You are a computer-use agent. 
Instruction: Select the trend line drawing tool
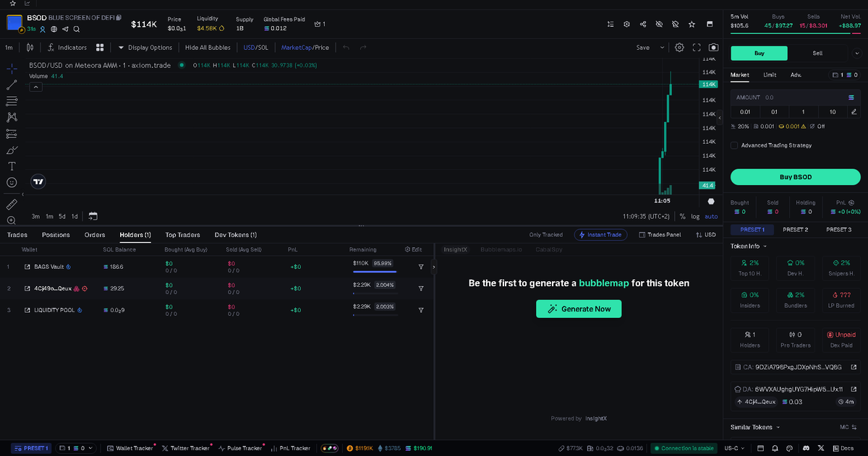12,85
